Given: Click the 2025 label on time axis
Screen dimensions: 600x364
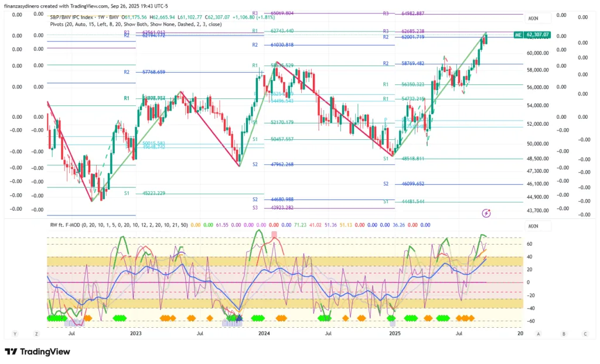Looking at the screenshot, I should [395, 334].
